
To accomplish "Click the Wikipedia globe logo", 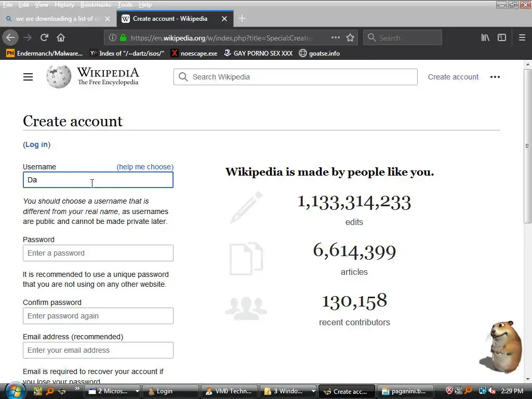I will tap(59, 77).
